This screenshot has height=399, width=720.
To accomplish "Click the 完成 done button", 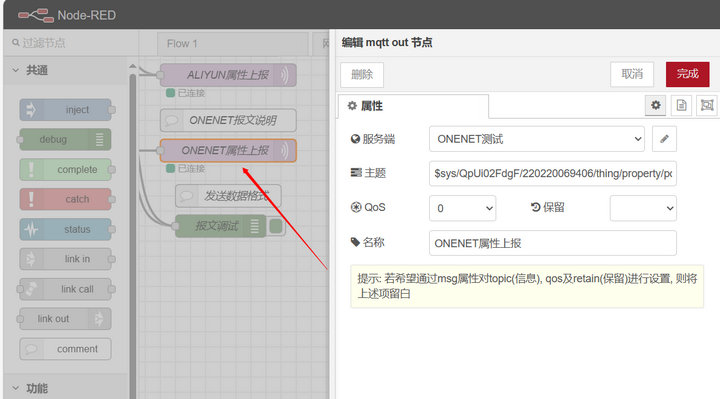I will (x=687, y=74).
